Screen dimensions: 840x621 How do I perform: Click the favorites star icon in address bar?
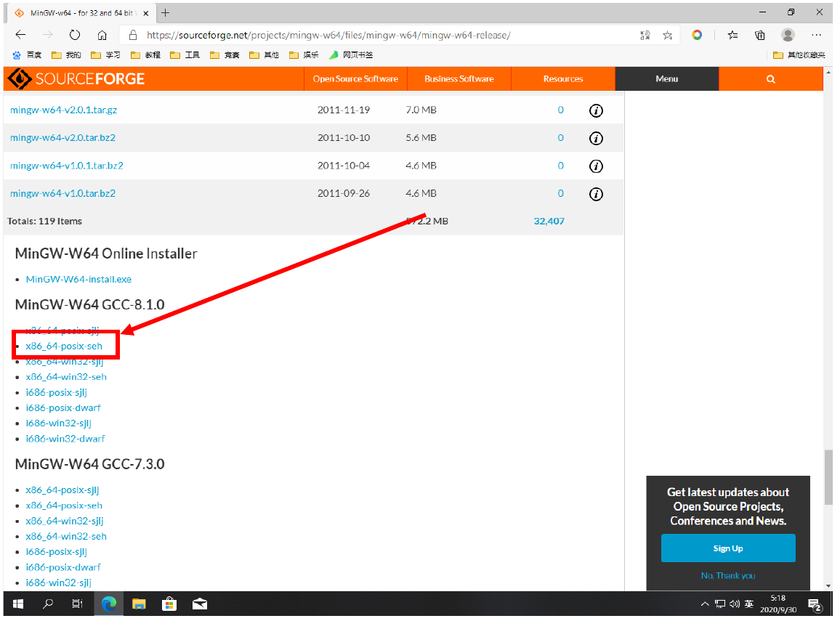[667, 35]
